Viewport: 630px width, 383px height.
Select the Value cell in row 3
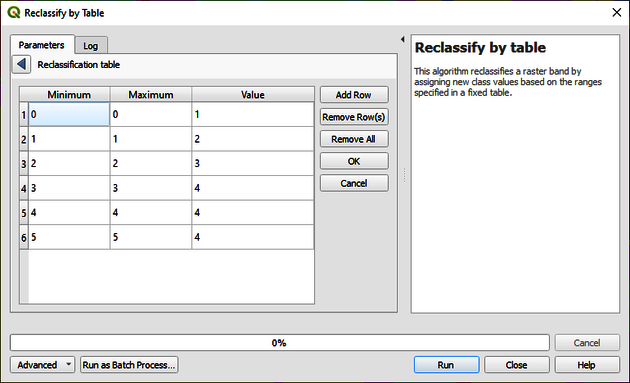point(253,164)
